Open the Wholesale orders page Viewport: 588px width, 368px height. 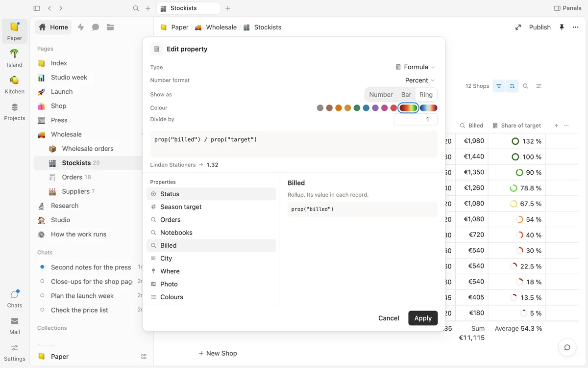[88, 149]
